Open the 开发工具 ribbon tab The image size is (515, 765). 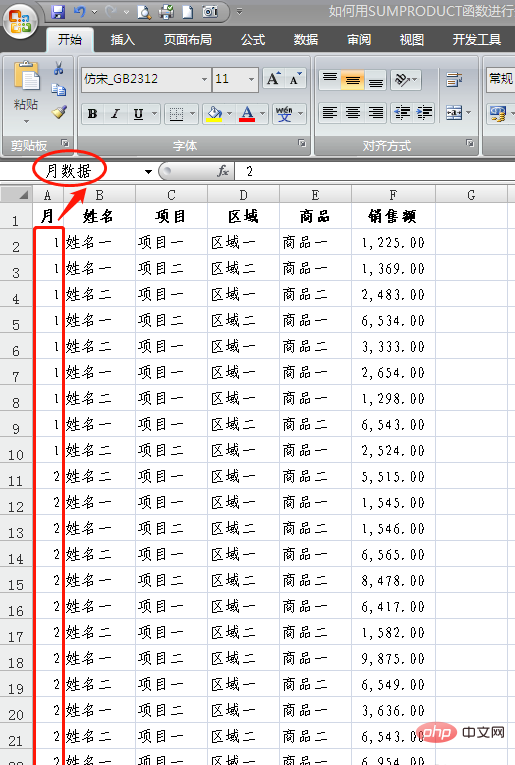coord(476,40)
